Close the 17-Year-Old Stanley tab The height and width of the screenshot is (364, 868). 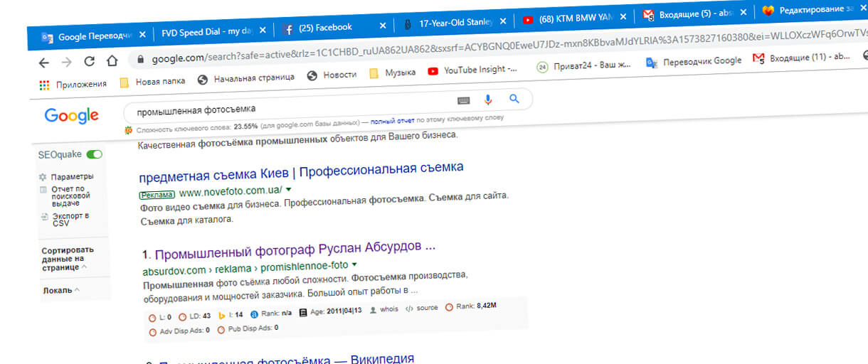[504, 21]
